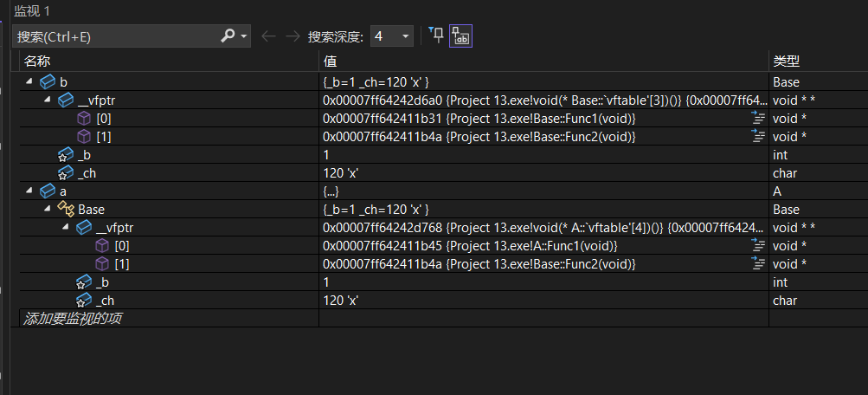Collapse the variable b node
The width and height of the screenshot is (868, 395).
coord(29,81)
